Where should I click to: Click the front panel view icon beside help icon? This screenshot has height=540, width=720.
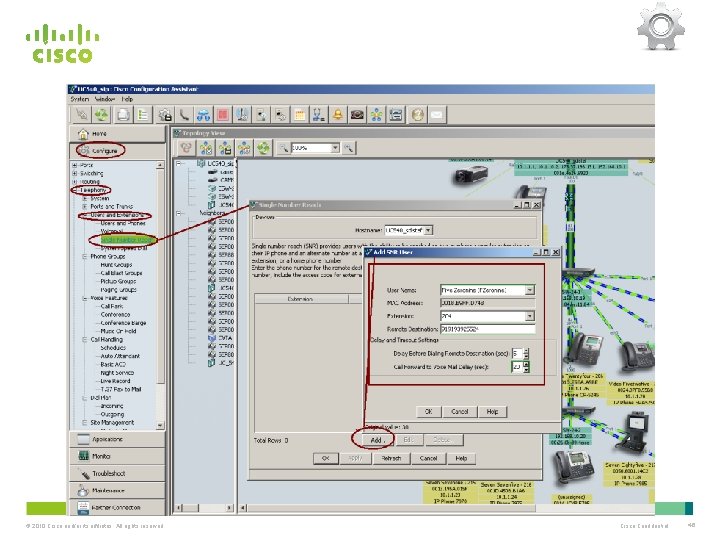tap(395, 114)
